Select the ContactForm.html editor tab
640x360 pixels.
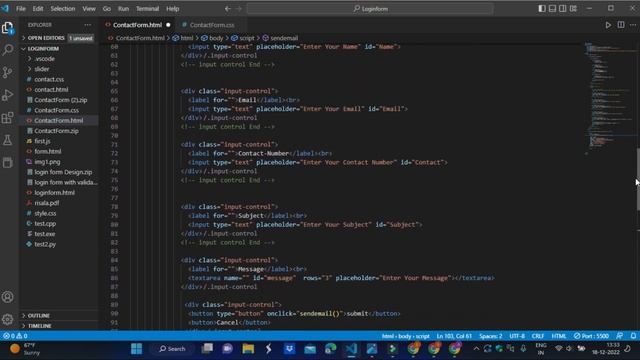[137, 25]
